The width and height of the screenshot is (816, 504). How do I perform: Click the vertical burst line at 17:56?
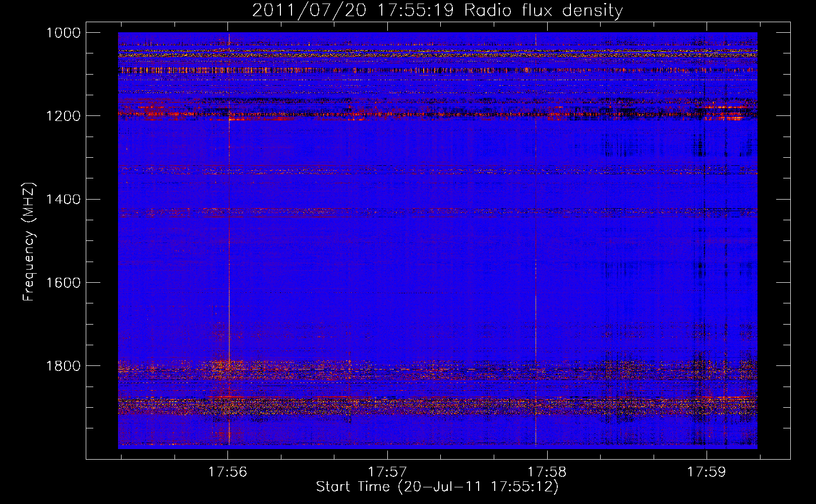click(x=229, y=239)
